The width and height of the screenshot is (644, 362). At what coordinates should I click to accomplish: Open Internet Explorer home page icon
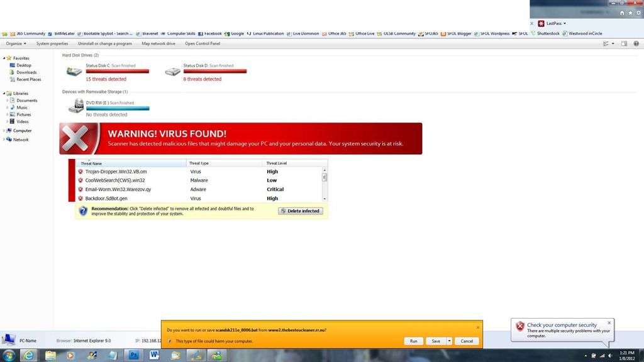click(622, 13)
